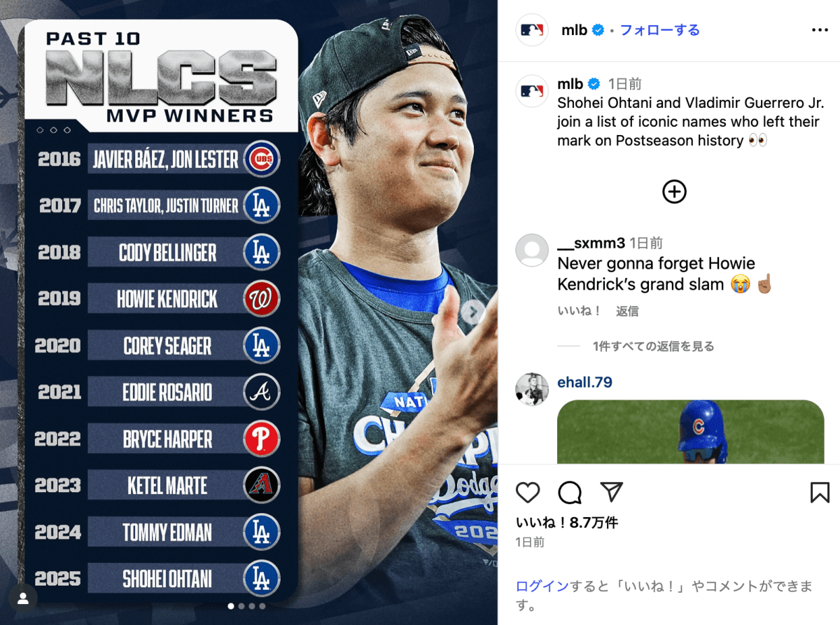Load more comments with the plus circle
This screenshot has height=625, width=840.
pyautogui.click(x=674, y=192)
